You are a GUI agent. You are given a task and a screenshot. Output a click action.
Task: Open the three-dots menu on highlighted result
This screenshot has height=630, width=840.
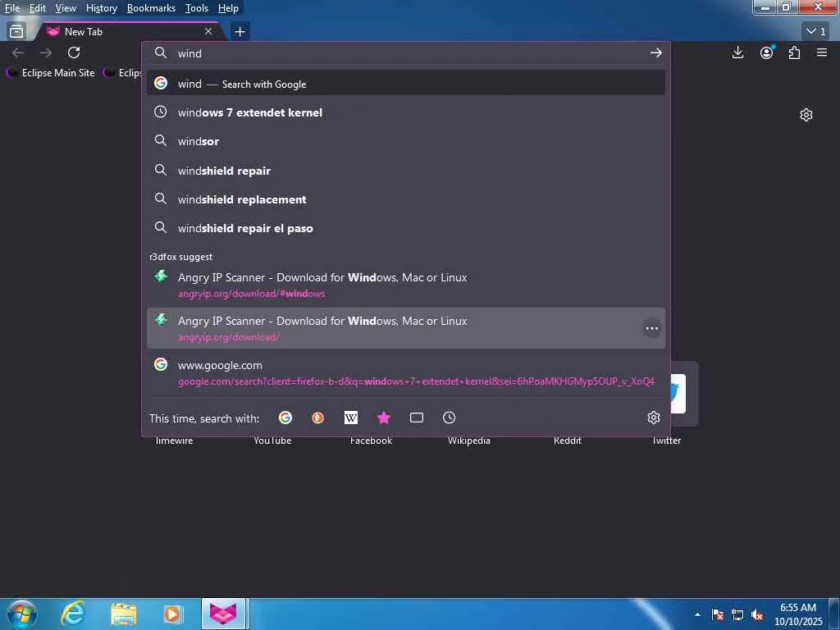(x=651, y=328)
